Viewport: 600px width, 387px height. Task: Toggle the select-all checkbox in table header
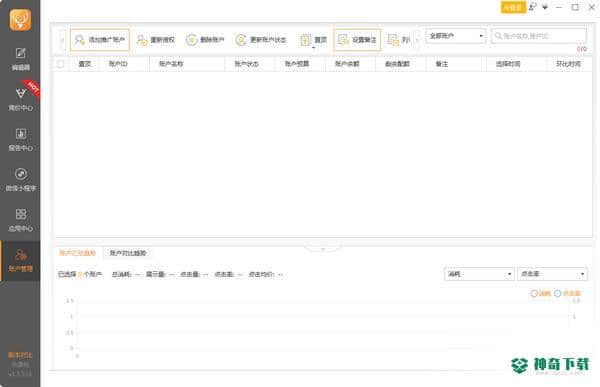pyautogui.click(x=60, y=64)
